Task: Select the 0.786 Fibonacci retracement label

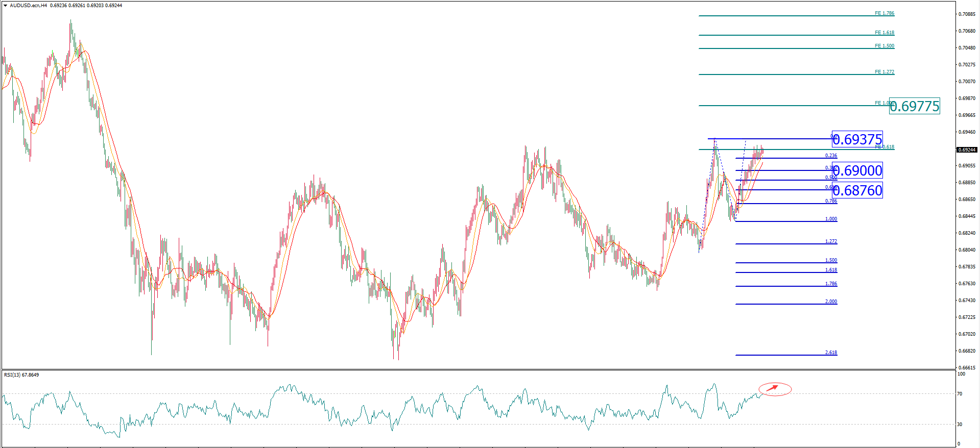Action: 831,201
